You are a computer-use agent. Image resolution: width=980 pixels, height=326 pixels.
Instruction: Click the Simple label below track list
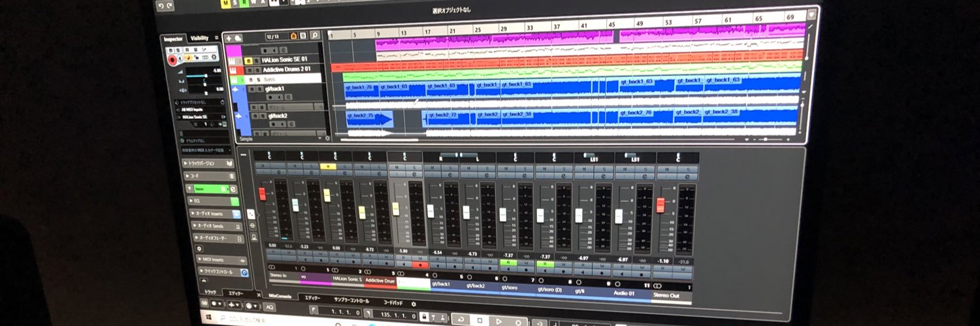245,139
